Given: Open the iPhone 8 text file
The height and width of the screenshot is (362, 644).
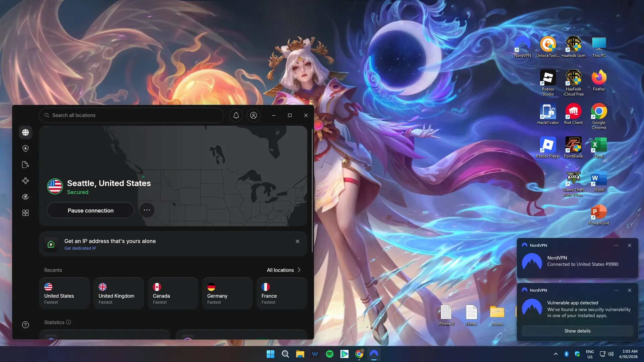Looking at the screenshot, I should coord(446,315).
